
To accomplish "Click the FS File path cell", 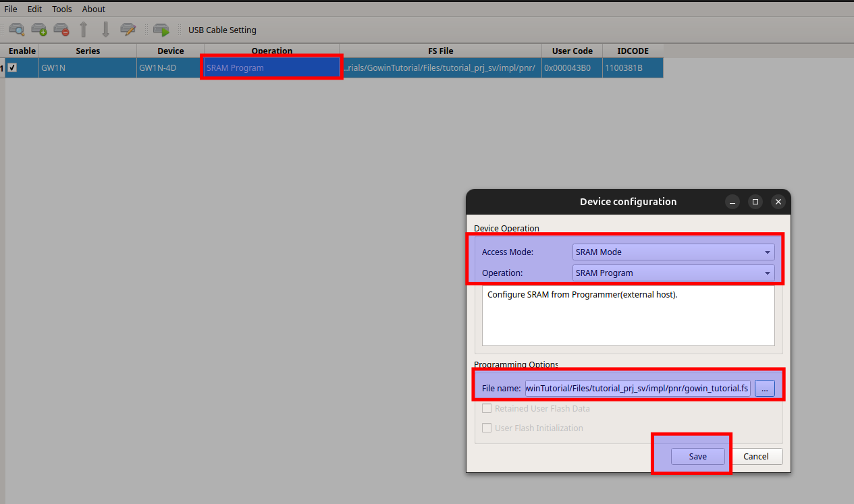I will point(440,67).
